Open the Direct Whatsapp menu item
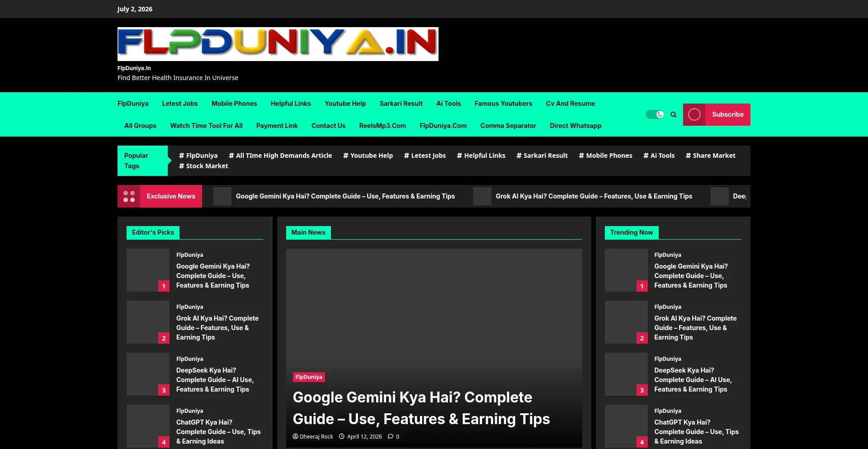868x449 pixels. tap(576, 126)
